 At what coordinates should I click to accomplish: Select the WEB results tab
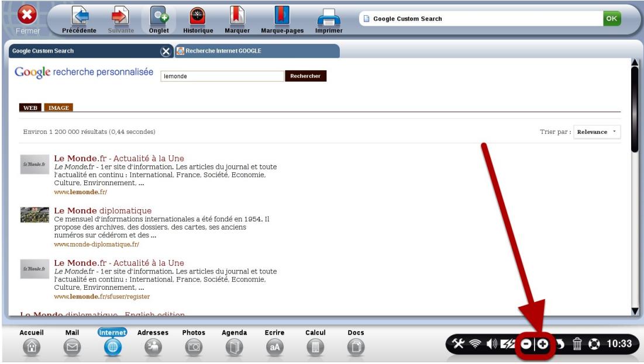click(x=30, y=108)
